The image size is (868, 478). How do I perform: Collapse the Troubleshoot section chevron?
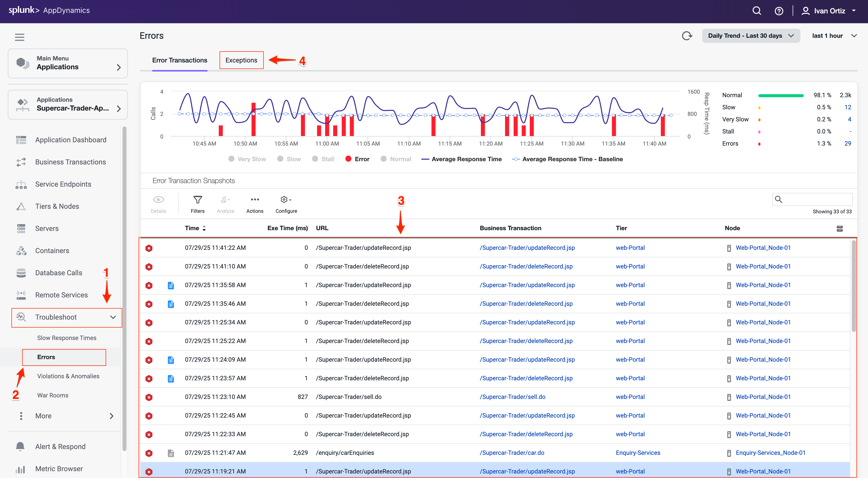coord(113,317)
